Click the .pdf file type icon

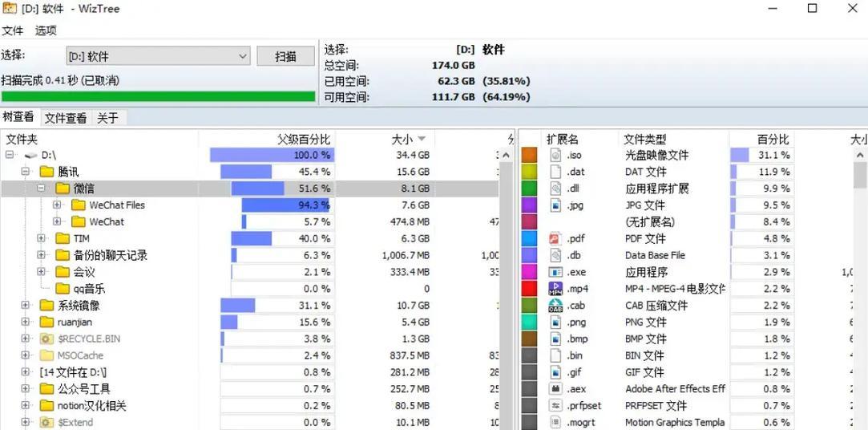(x=555, y=239)
